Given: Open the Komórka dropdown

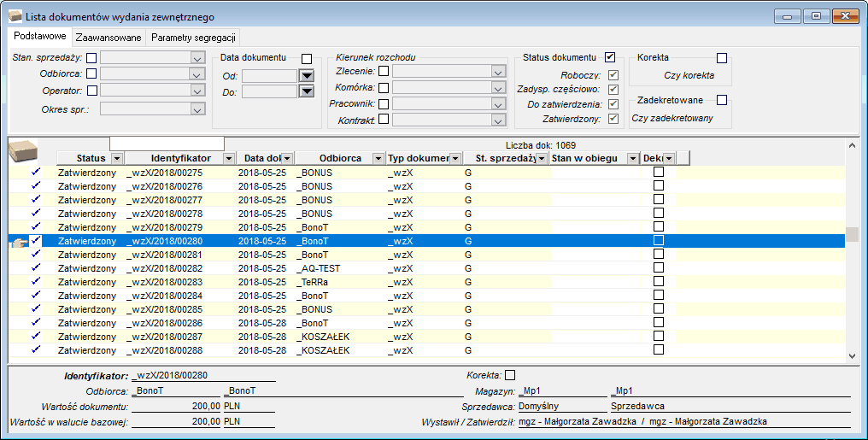Looking at the screenshot, I should pos(498,89).
